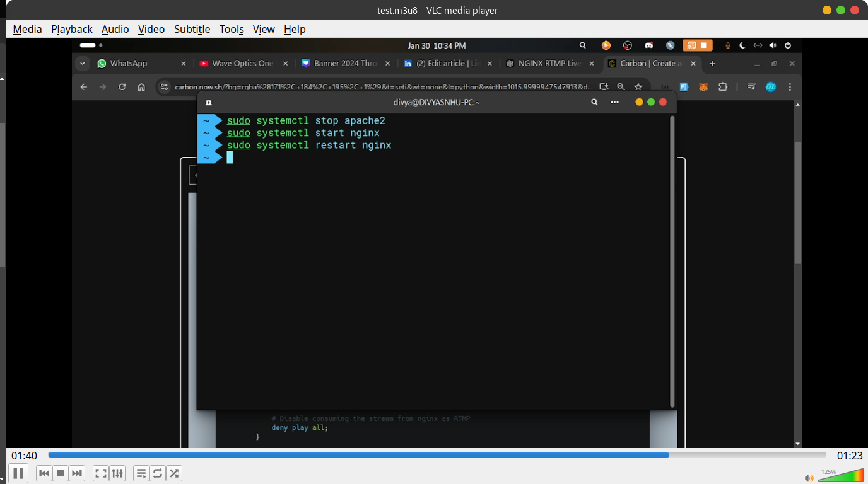Screen dimensions: 868x484
Task: Stop playback with the stop button
Action: point(61,473)
